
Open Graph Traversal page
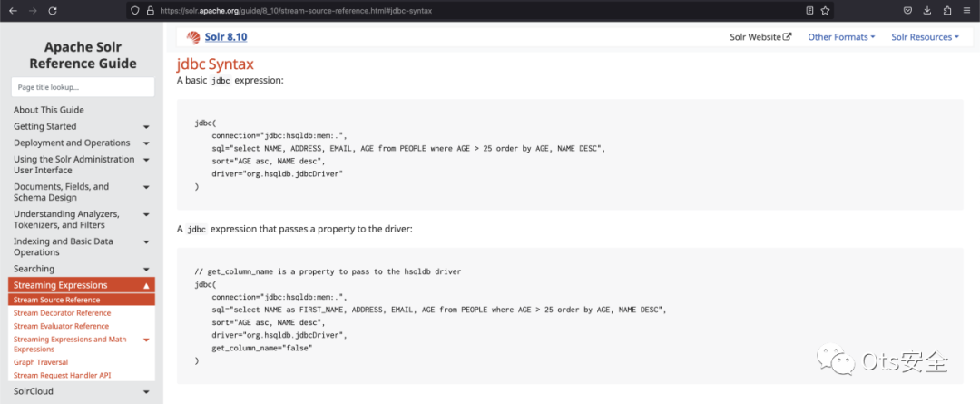[41, 362]
